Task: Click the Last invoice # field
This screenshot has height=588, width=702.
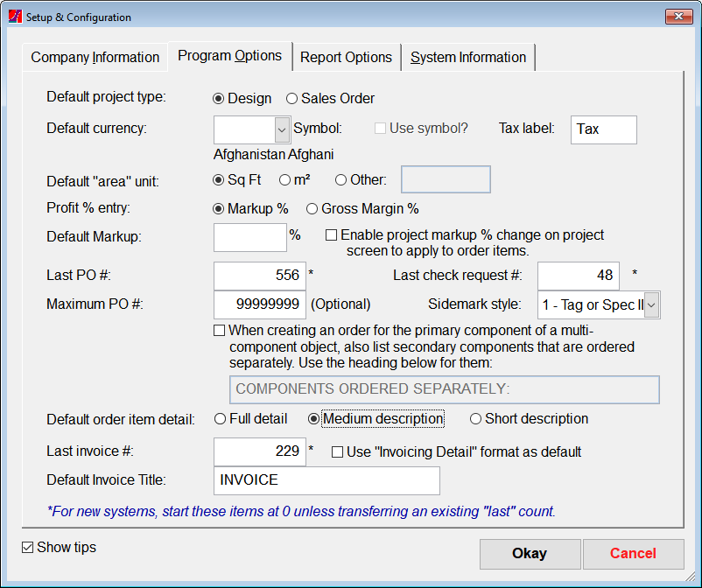Action: (x=260, y=451)
